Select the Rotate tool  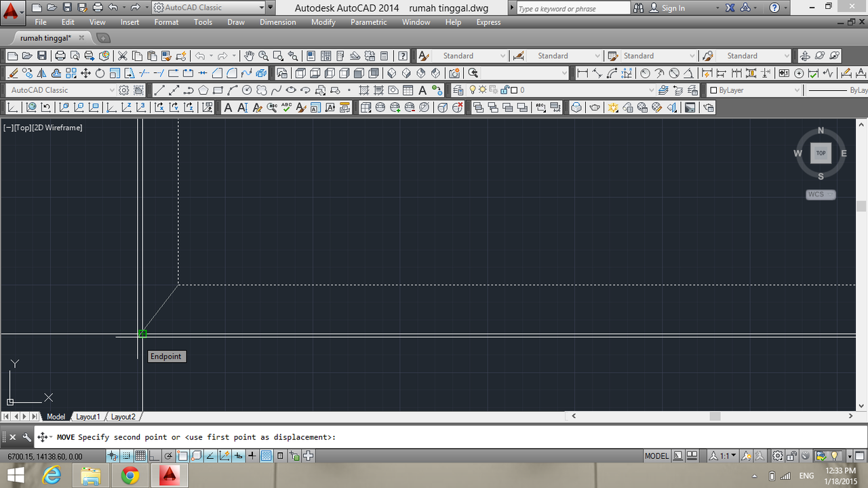[100, 73]
